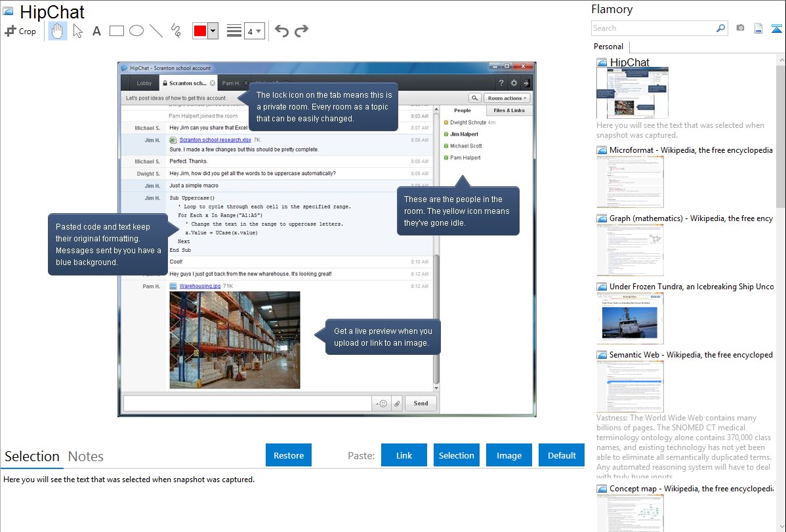Screen dimensions: 786x532
Task: Open the HipChat snapshot thumbnail
Action: [632, 93]
